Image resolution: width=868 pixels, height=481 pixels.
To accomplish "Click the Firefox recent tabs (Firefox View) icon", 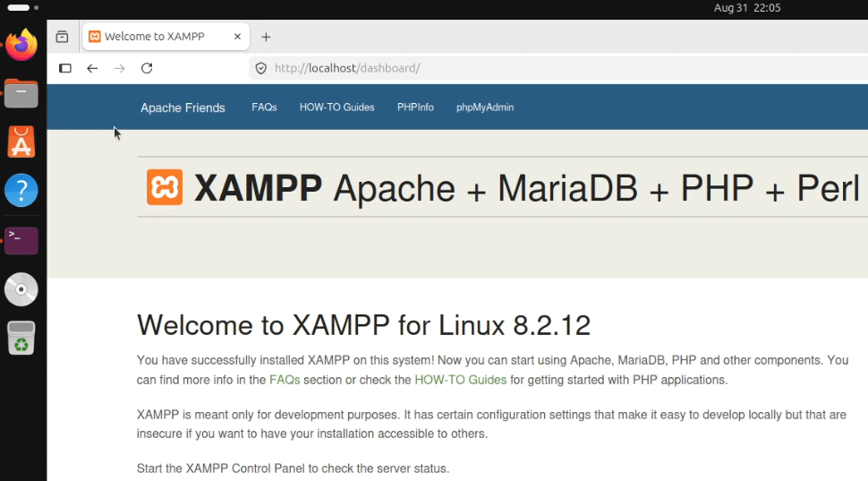I will pos(62,37).
